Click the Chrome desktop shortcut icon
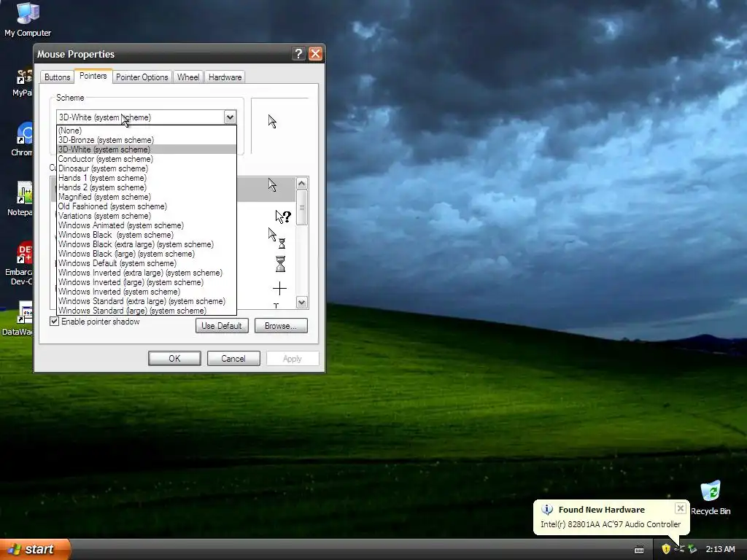Image resolution: width=747 pixels, height=560 pixels. click(x=24, y=134)
